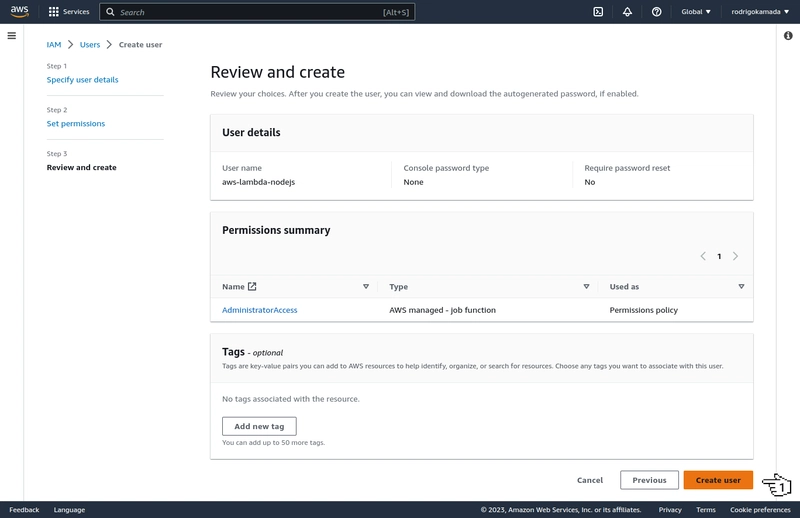Sort permissions by Name column
The image size is (800, 518).
click(x=366, y=286)
